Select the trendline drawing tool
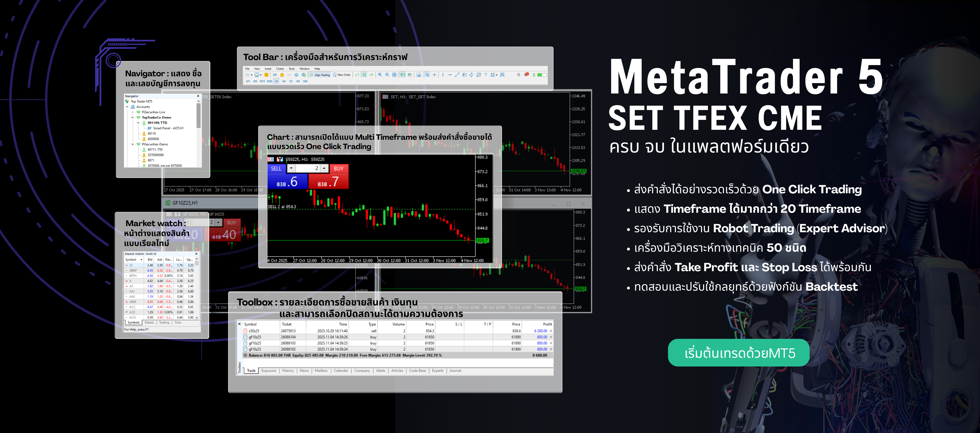The image size is (980, 433). pyautogui.click(x=457, y=75)
